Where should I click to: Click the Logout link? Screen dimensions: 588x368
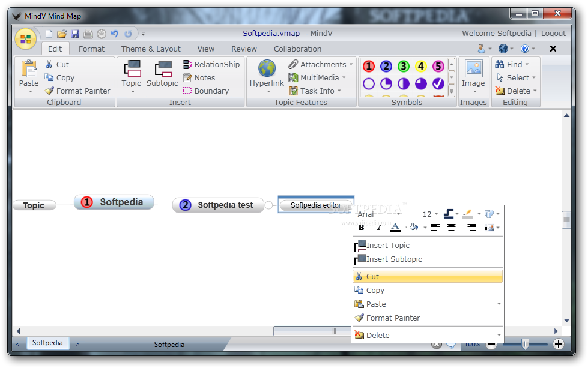553,34
